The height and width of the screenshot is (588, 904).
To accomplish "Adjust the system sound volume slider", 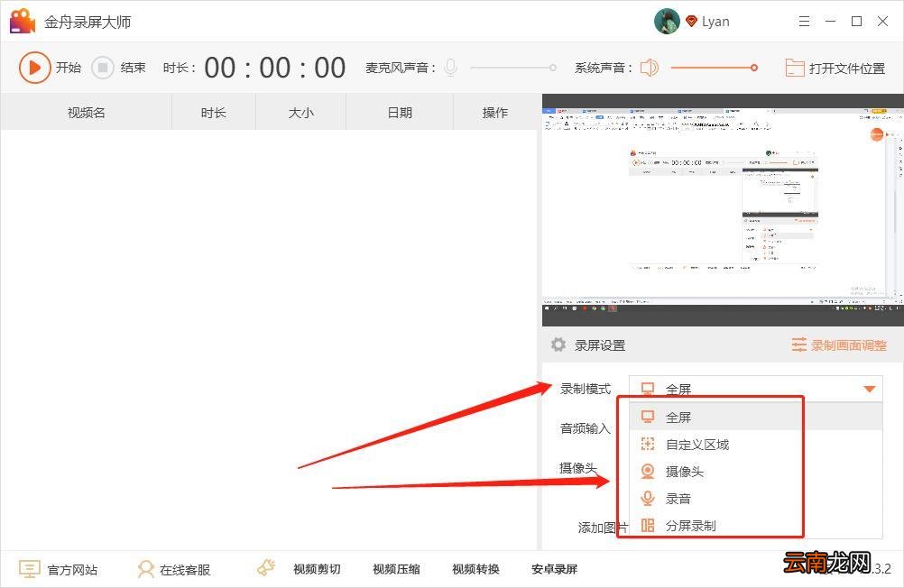I will (x=715, y=68).
